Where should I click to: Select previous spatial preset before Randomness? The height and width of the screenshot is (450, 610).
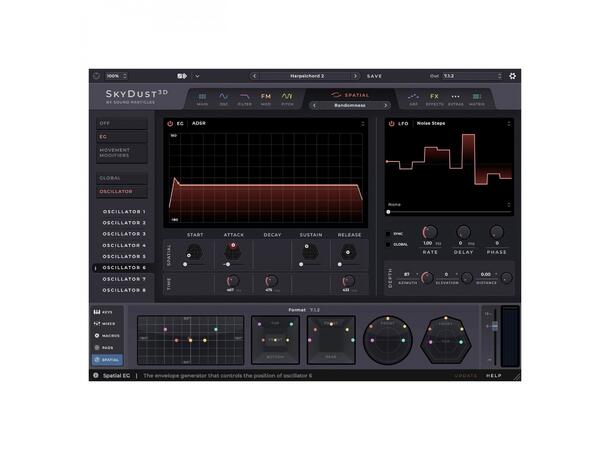click(314, 105)
